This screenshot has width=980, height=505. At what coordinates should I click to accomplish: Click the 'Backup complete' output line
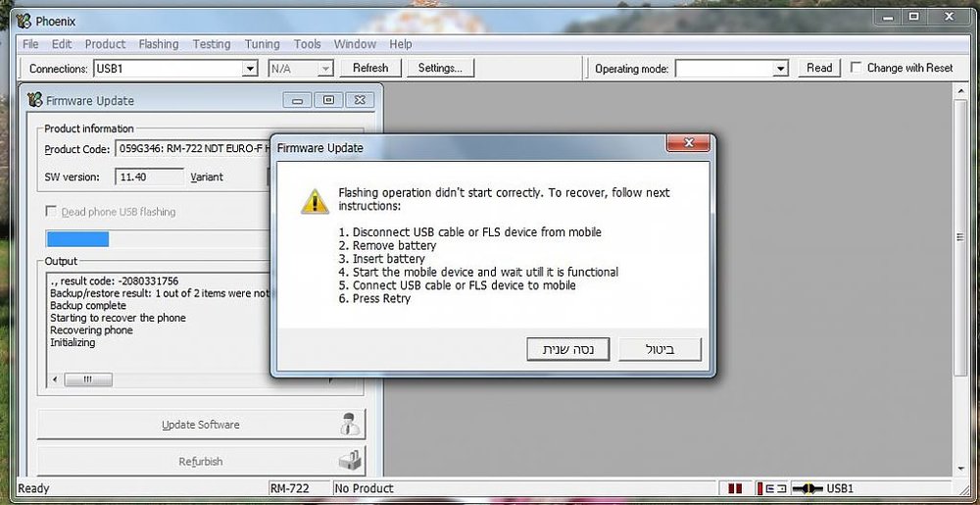pos(88,306)
